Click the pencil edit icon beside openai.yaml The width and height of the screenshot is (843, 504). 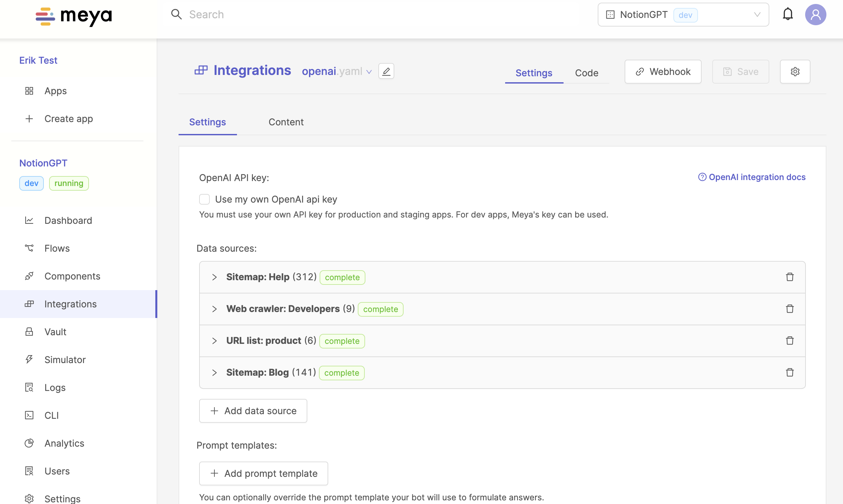pos(386,71)
